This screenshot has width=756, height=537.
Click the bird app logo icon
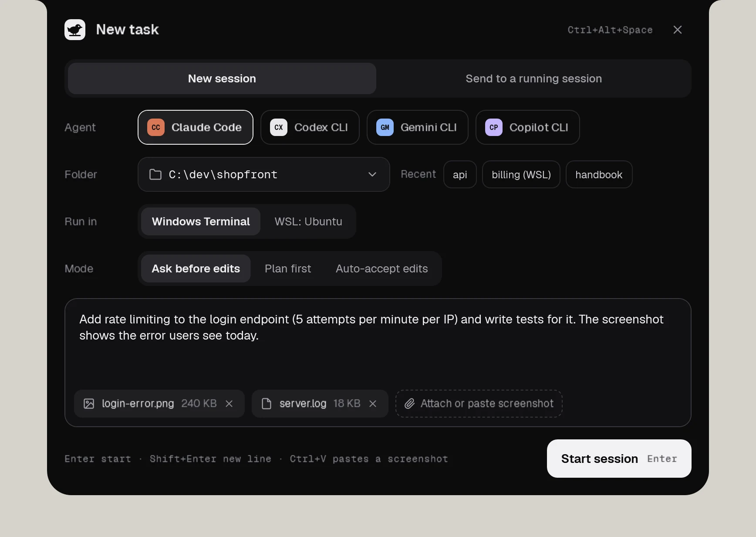(x=75, y=30)
